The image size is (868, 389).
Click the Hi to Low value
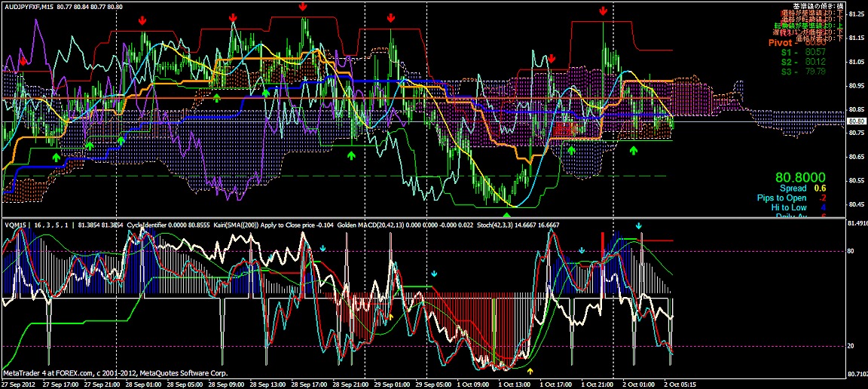(x=823, y=207)
